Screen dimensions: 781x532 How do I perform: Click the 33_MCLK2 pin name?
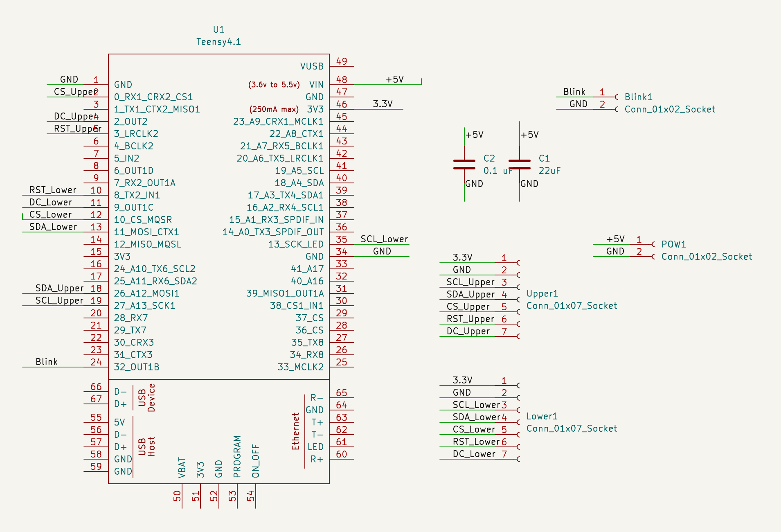coord(301,367)
